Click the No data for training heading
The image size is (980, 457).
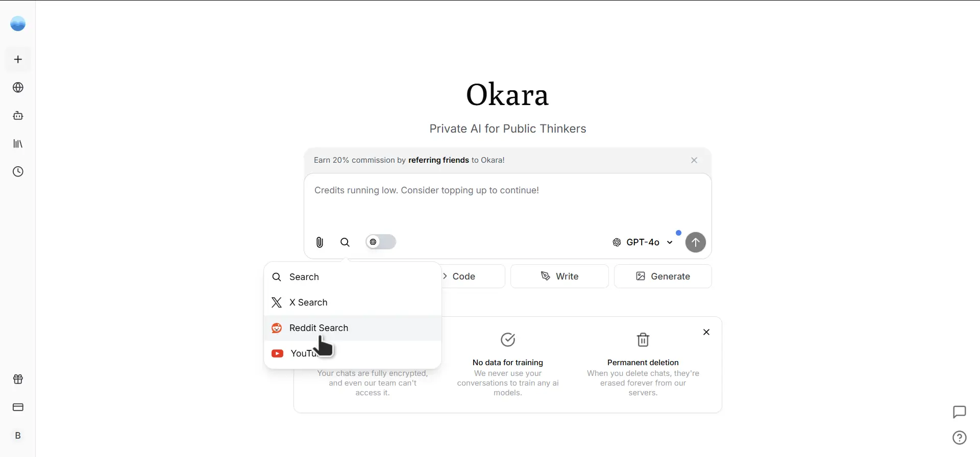pyautogui.click(x=508, y=363)
